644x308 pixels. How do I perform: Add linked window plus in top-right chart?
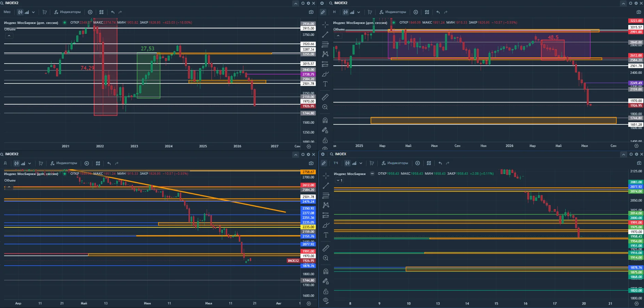[x=322, y=3]
